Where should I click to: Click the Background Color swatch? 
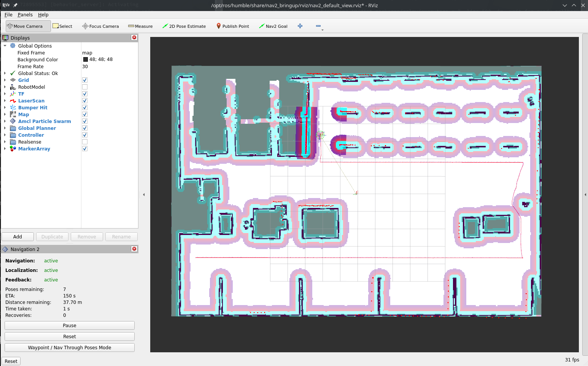pos(86,59)
